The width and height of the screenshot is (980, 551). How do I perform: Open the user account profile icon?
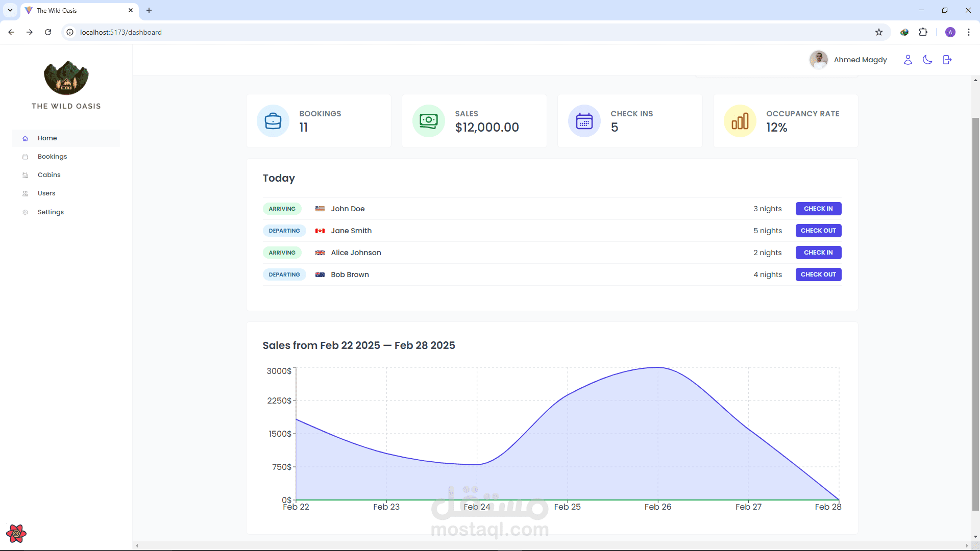pyautogui.click(x=908, y=60)
